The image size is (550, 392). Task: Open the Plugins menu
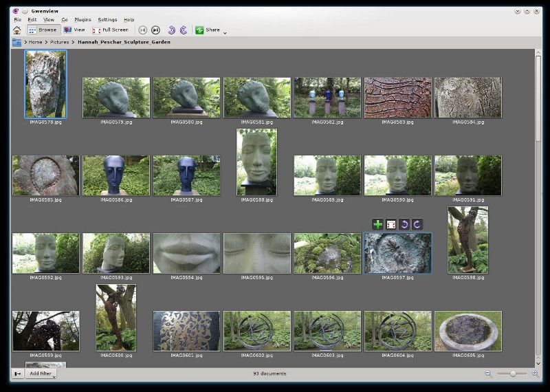(x=82, y=20)
